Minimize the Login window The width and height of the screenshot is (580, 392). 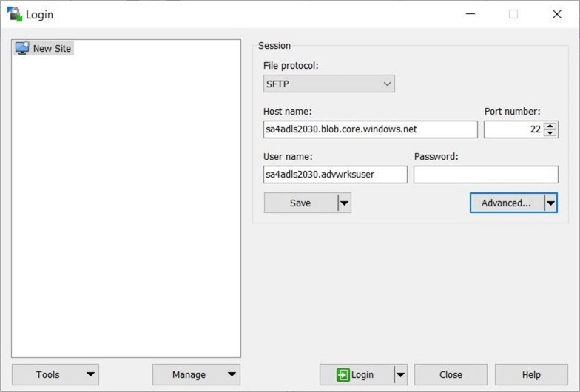tap(471, 14)
